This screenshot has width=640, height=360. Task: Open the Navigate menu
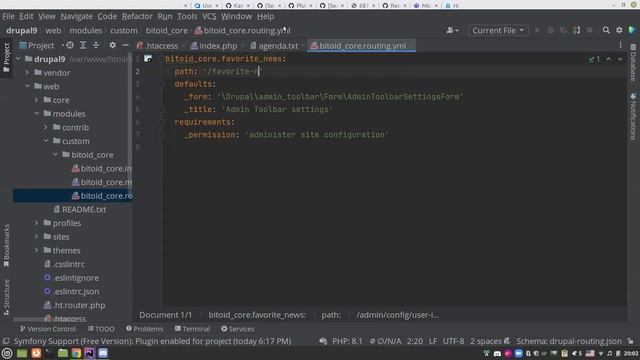coord(76,16)
